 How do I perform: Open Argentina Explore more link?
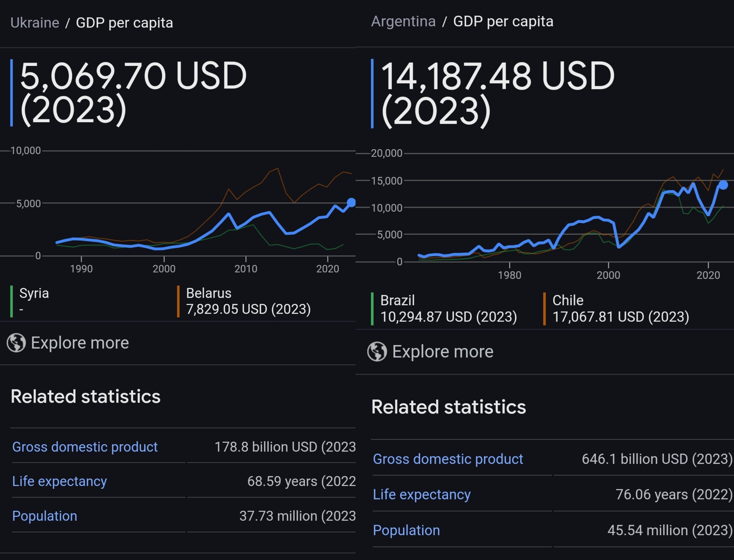coord(442,351)
